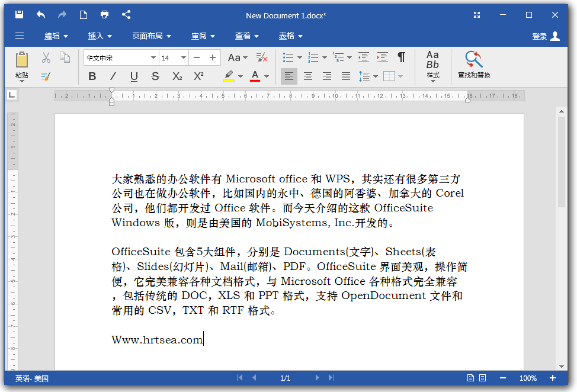Decrease font size with minus button

[197, 57]
